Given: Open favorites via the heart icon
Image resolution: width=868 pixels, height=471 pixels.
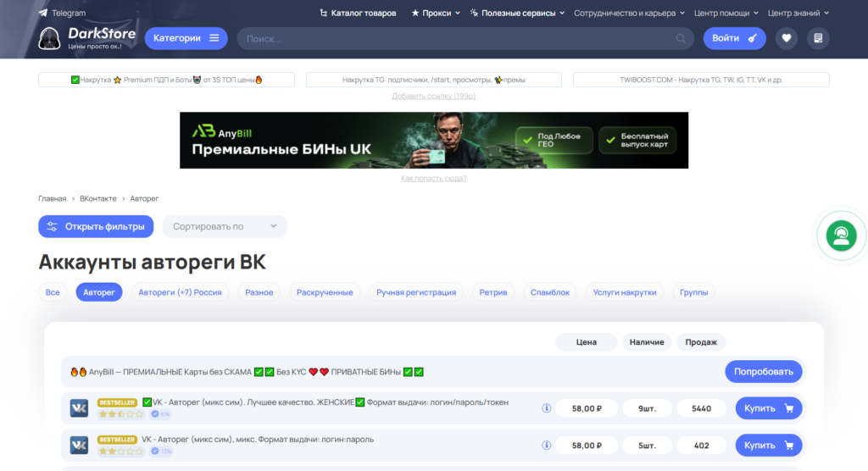Looking at the screenshot, I should click(786, 38).
